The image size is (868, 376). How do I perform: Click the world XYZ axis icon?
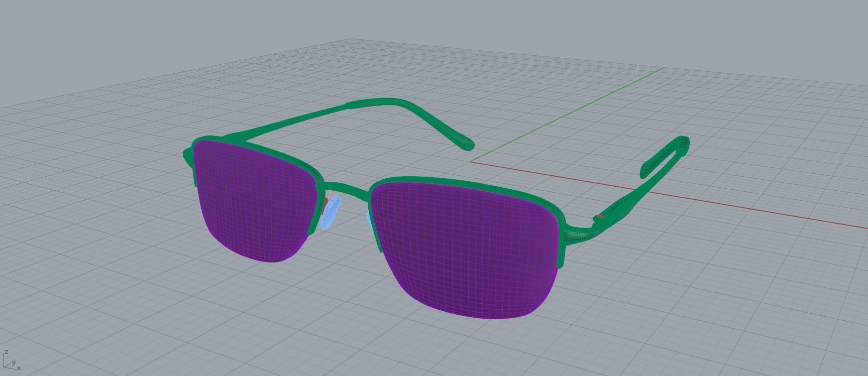[12, 360]
